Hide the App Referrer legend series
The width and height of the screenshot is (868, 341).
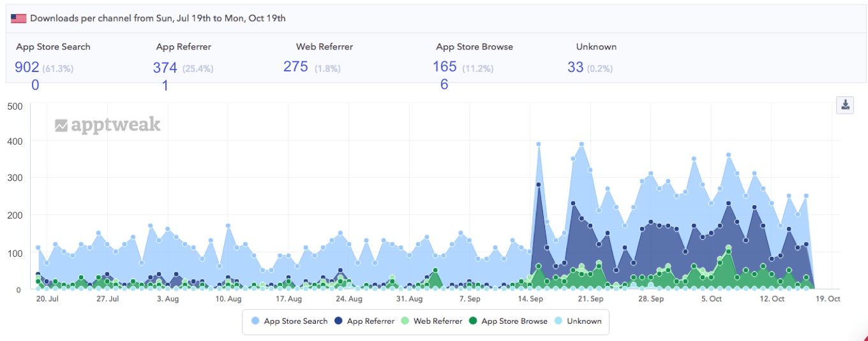click(x=364, y=321)
